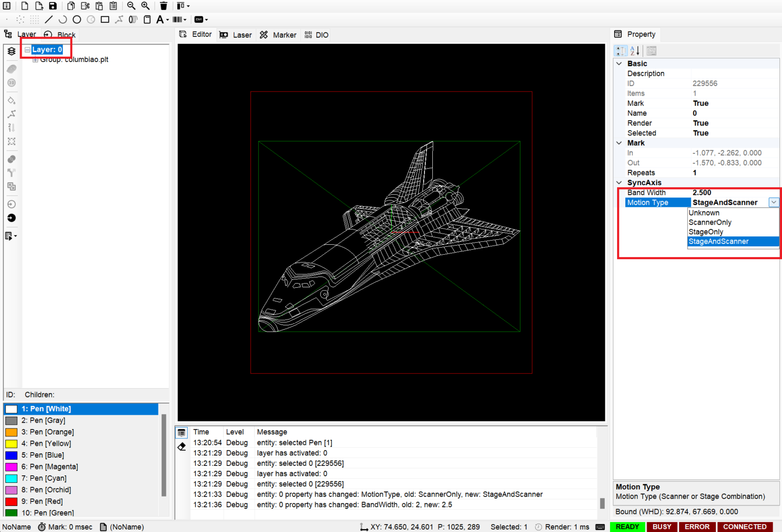This screenshot has width=782, height=532.
Task: Click the Zoom in magnifier icon
Action: [x=145, y=6]
